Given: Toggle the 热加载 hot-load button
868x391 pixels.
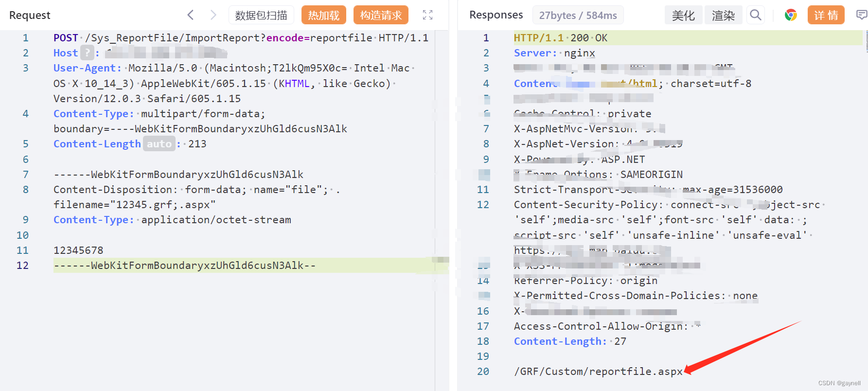Looking at the screenshot, I should click(324, 15).
